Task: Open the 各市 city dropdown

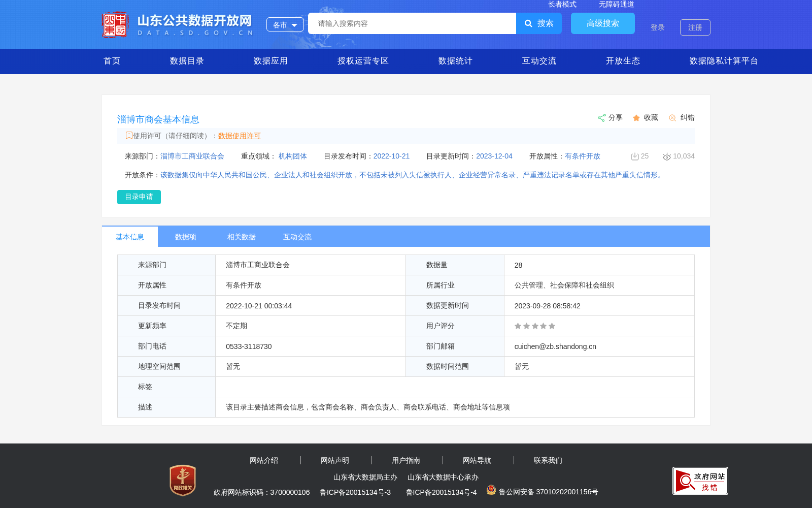Action: (285, 24)
